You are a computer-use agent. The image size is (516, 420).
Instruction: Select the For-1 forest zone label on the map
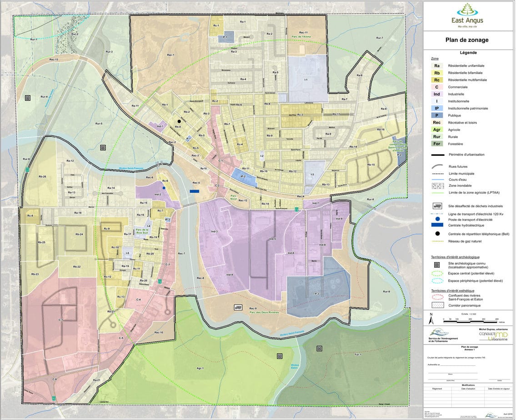357,355
